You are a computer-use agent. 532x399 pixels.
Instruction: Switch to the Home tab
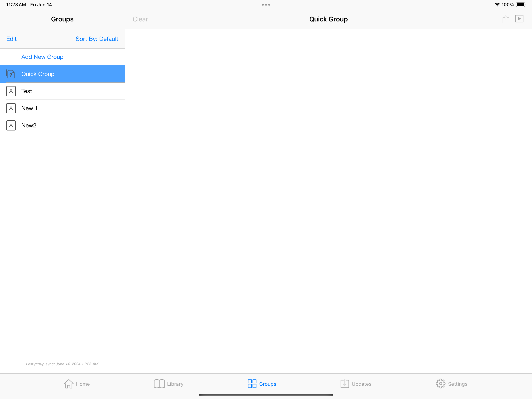[x=77, y=384]
